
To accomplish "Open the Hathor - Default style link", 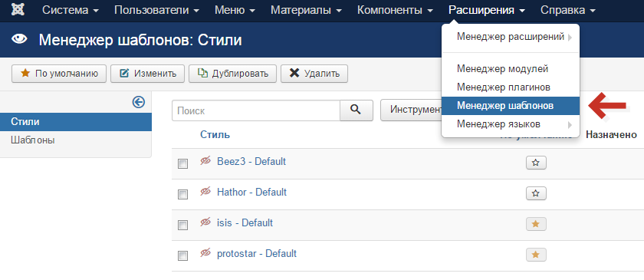I will point(251,192).
